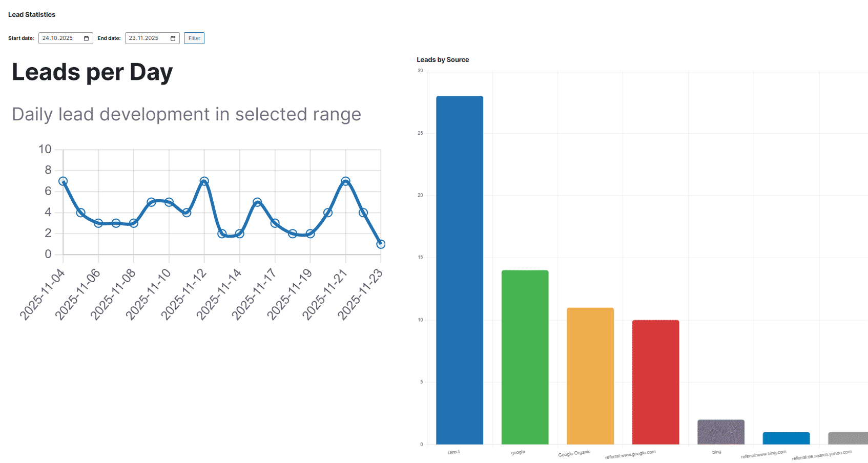Screen dimensions: 868x463
Task: Select the red referral:www.google.com bar
Action: (x=655, y=382)
